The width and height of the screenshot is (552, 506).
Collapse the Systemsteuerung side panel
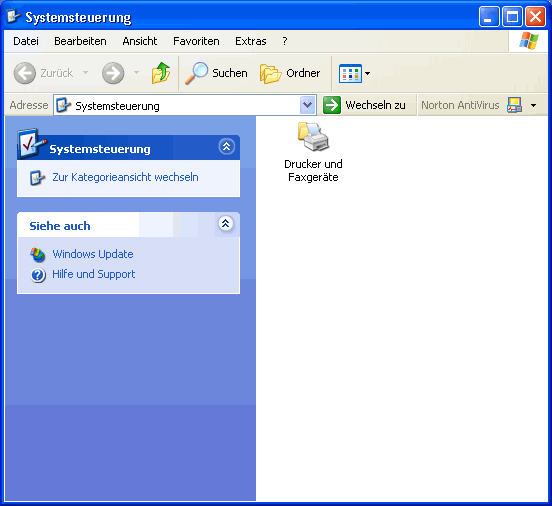click(226, 146)
